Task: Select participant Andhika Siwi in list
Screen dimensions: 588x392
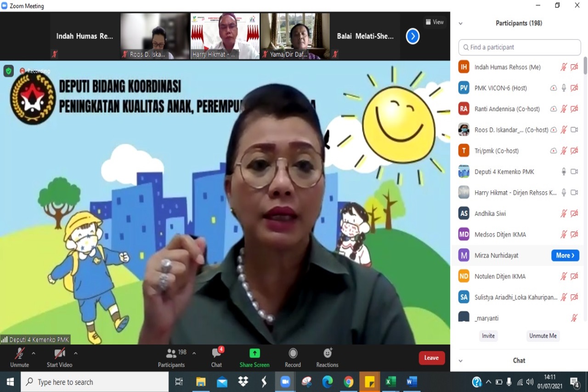Action: tap(520, 213)
